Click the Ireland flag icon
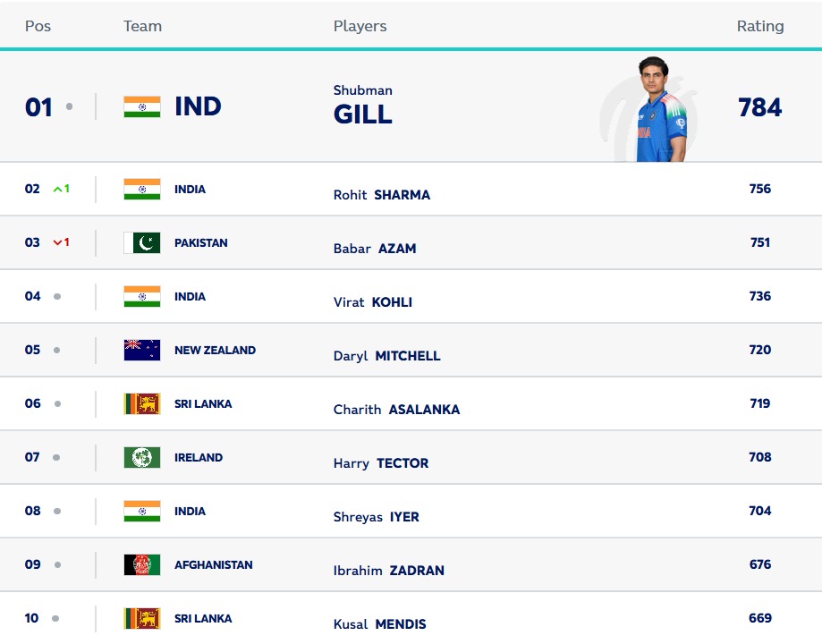The image size is (822, 644). coord(142,457)
